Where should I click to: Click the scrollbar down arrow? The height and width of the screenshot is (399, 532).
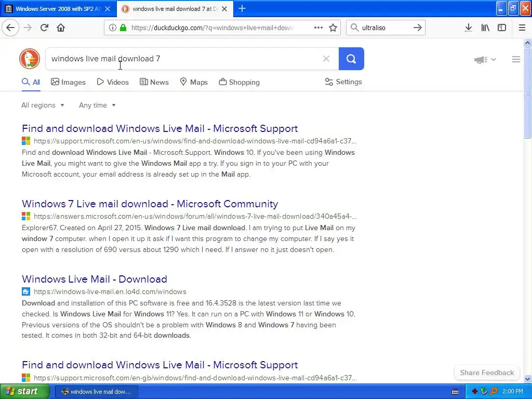tap(528, 379)
